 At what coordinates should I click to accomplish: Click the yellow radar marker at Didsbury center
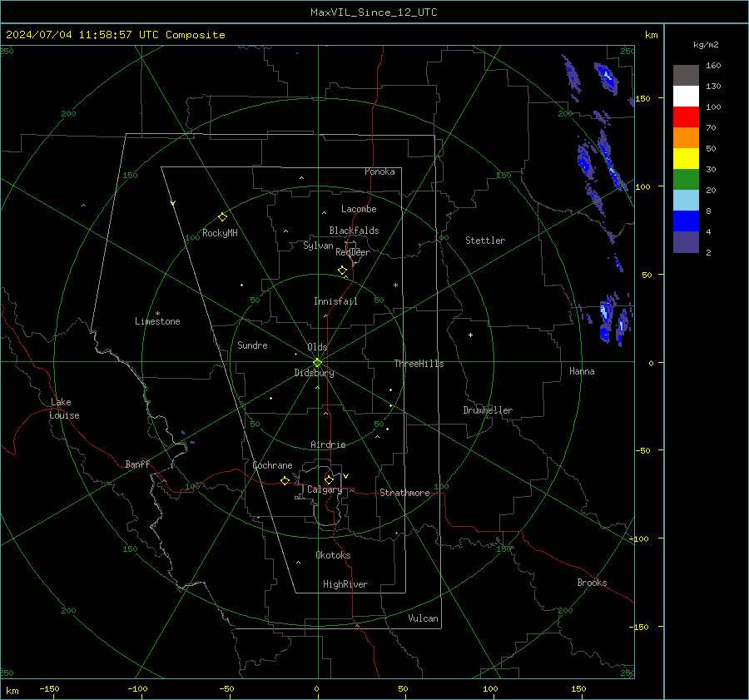point(318,363)
